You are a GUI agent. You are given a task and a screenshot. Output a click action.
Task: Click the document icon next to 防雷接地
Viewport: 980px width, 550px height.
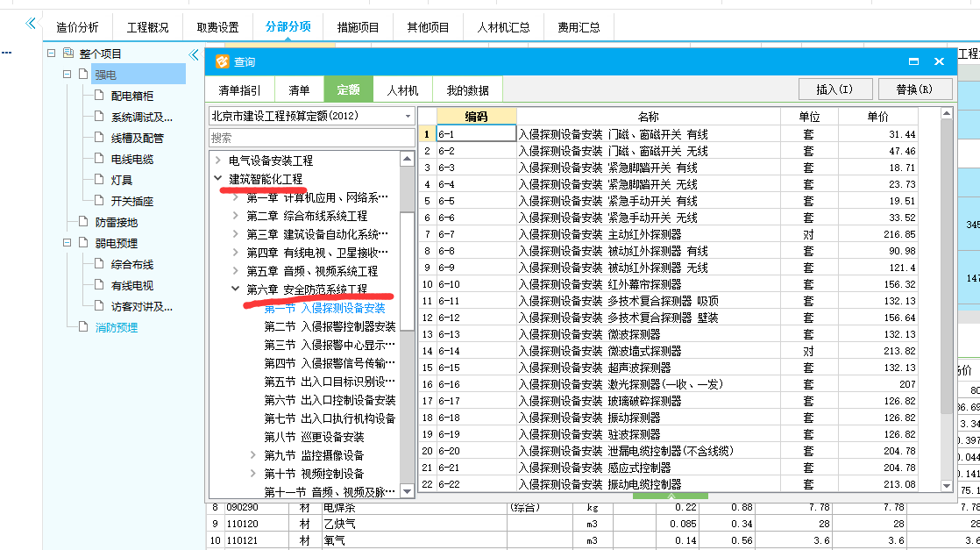point(83,222)
